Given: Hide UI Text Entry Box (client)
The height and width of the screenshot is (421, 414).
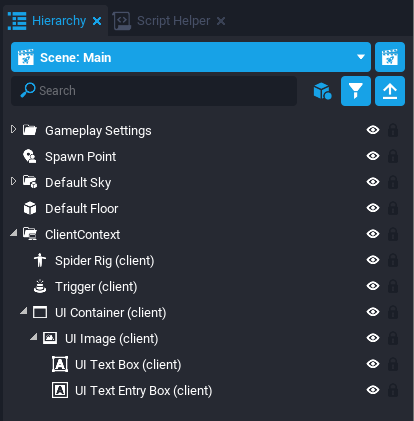Looking at the screenshot, I should [x=373, y=390].
